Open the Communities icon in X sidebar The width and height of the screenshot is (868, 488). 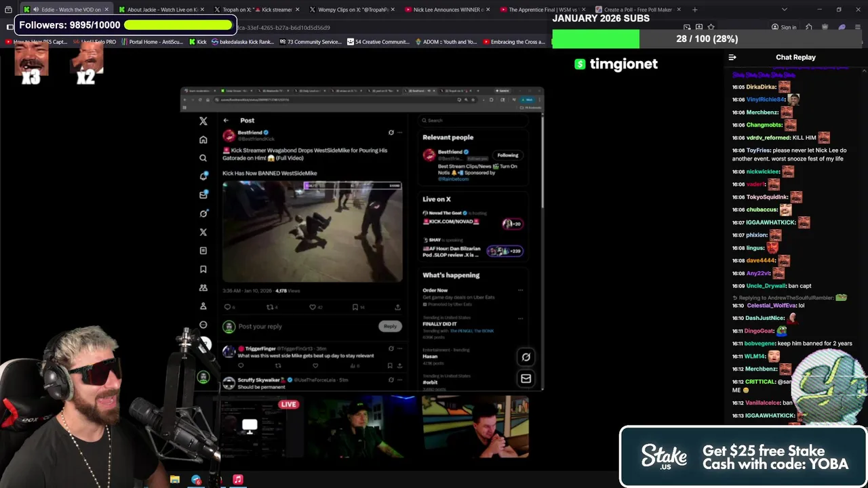click(203, 287)
